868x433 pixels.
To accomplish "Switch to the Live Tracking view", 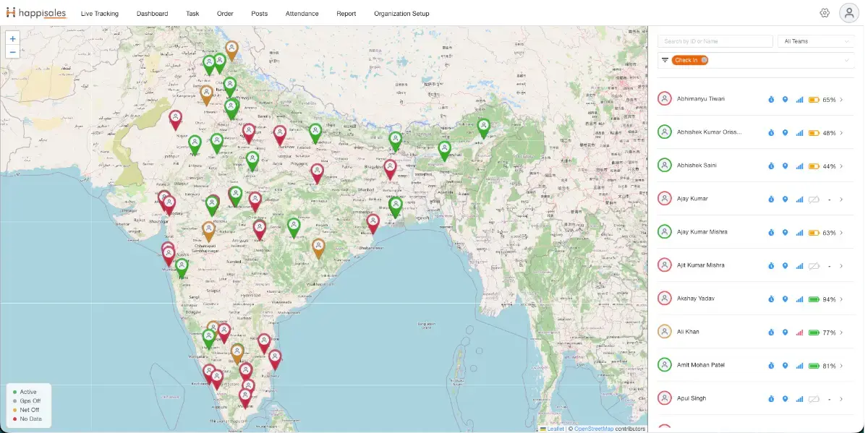I will (100, 14).
